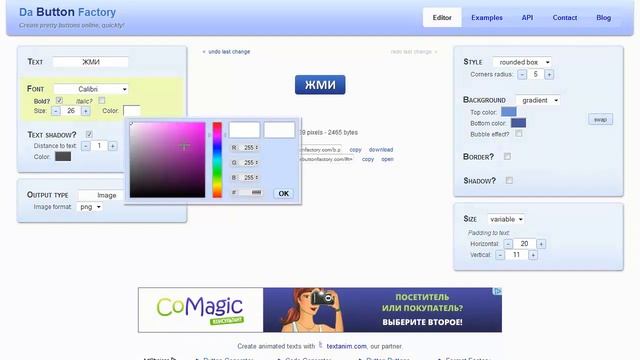Screen dimensions: 640x360
Task: Open the Contact tab
Action: coord(565,18)
